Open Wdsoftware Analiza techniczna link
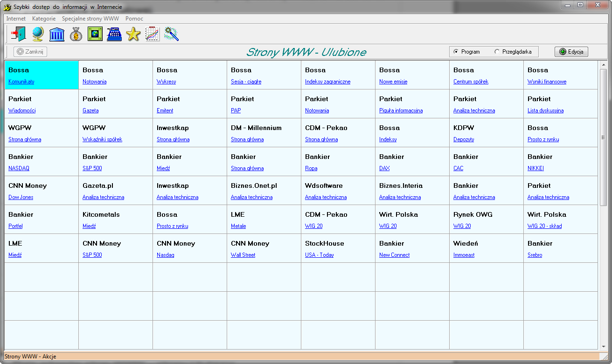612x364 pixels. pos(326,197)
